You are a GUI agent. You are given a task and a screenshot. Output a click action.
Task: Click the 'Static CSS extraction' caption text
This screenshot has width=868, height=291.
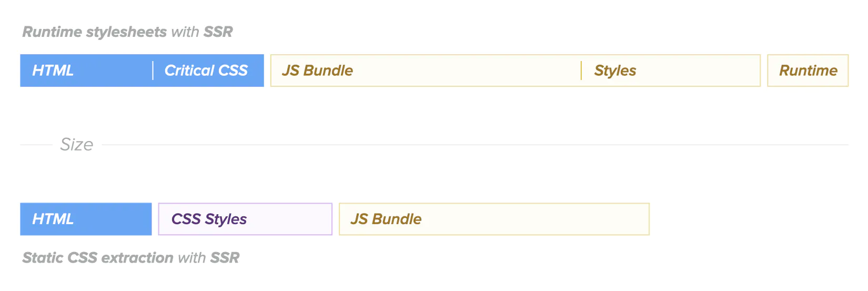point(98,258)
